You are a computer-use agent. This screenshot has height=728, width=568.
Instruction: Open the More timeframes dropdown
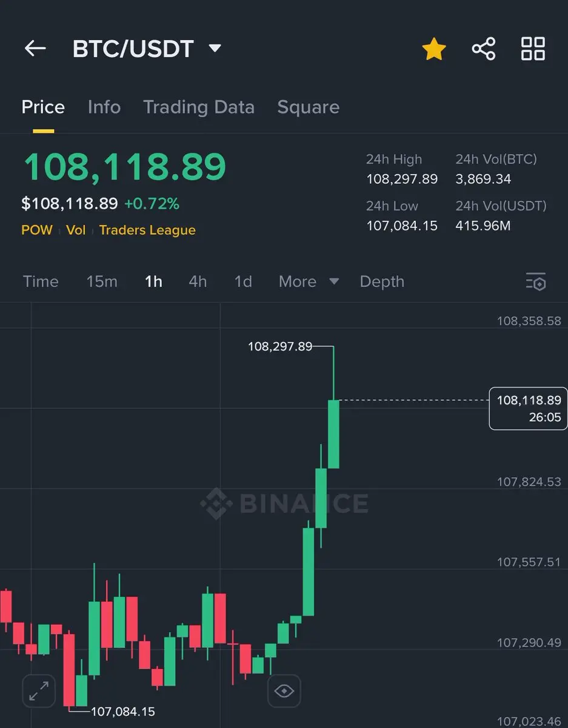coord(308,281)
